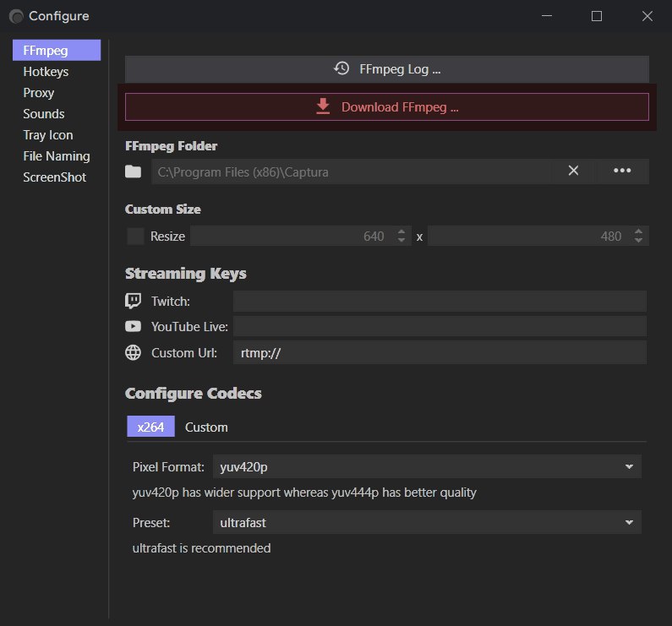Click Download FFmpeg button
This screenshot has height=626, width=672.
click(x=386, y=106)
